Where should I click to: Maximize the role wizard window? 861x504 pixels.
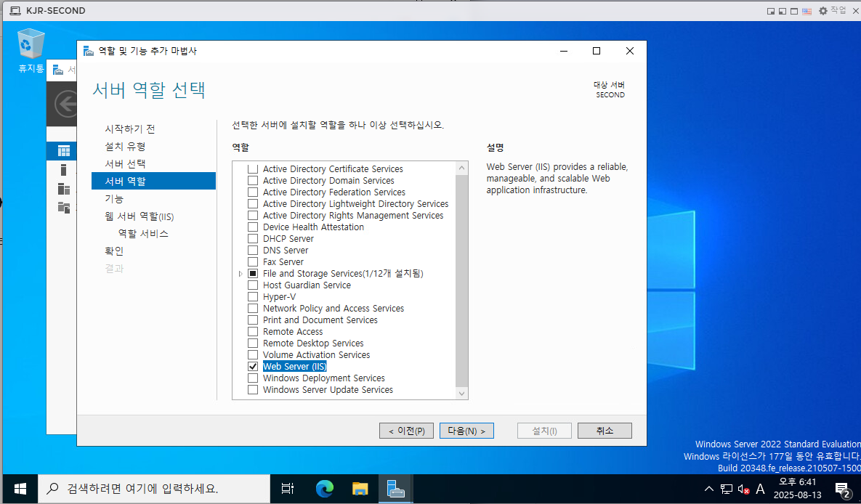597,51
